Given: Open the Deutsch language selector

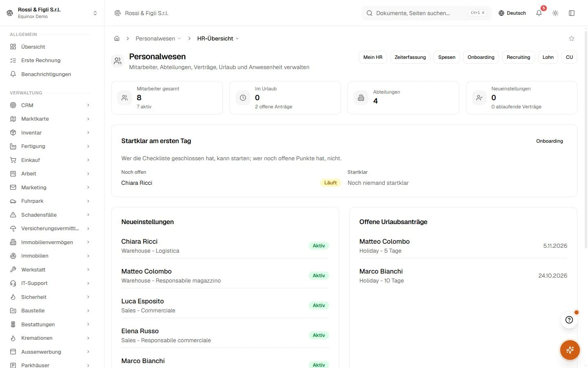Looking at the screenshot, I should [x=512, y=13].
